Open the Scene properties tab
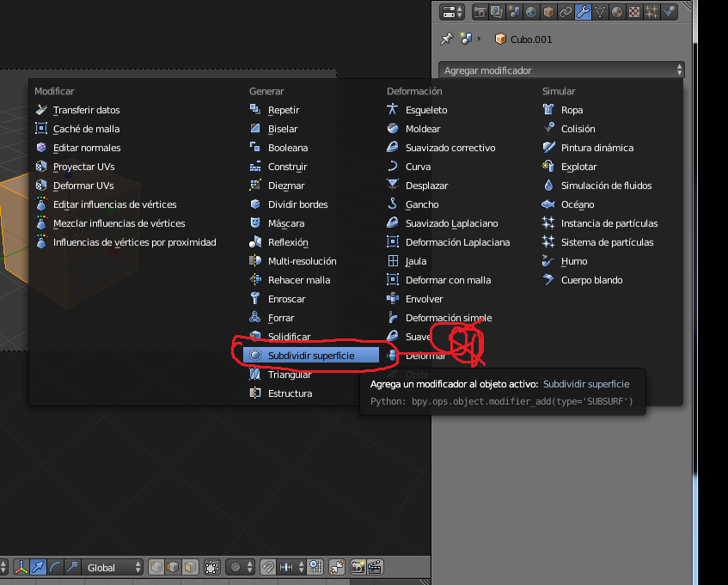The height and width of the screenshot is (585, 728). pyautogui.click(x=514, y=12)
